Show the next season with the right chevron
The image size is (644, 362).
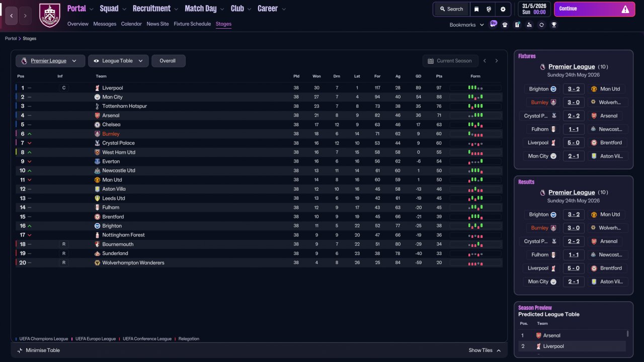(497, 61)
